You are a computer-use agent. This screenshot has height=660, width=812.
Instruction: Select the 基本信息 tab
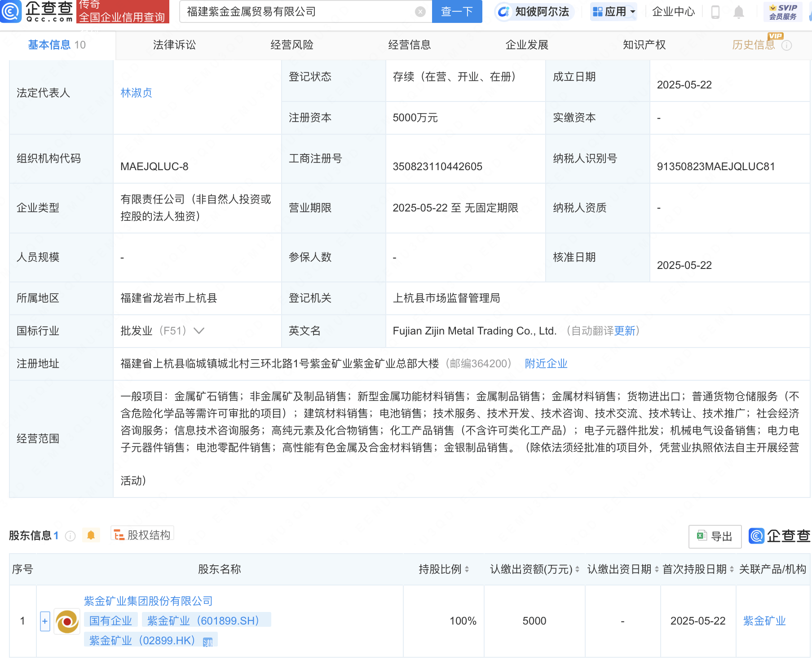(x=57, y=45)
